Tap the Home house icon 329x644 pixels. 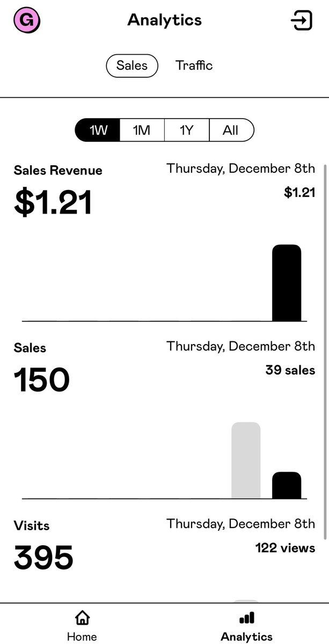[82, 618]
